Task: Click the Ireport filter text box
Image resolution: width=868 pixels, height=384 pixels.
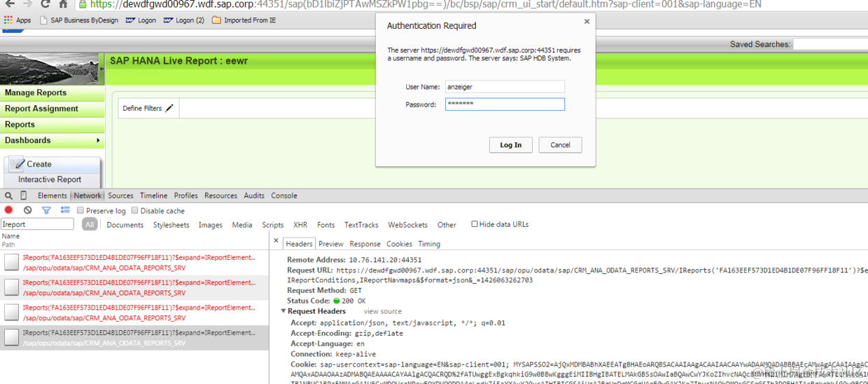Action: 37,225
